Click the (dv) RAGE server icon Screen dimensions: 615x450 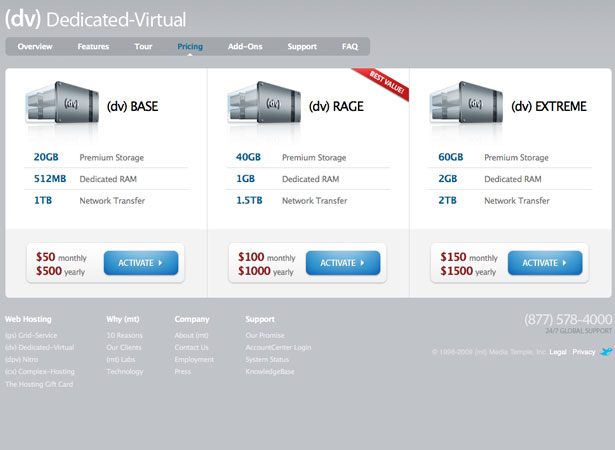pos(264,103)
